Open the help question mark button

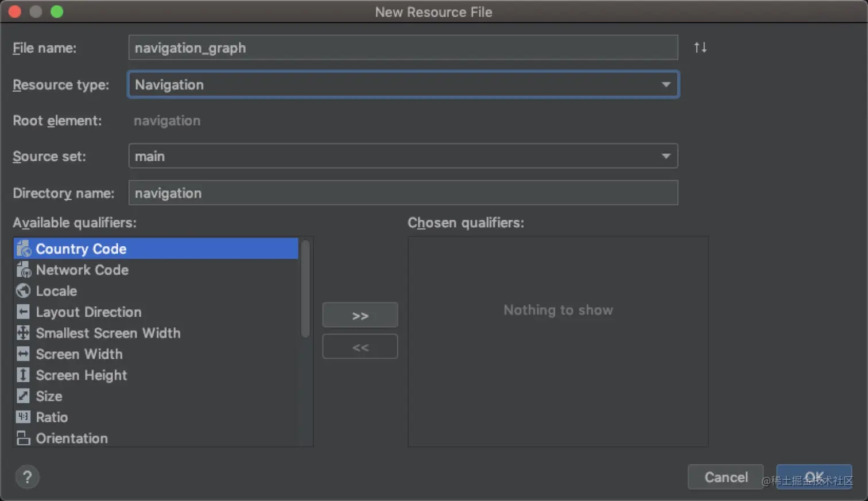click(27, 477)
